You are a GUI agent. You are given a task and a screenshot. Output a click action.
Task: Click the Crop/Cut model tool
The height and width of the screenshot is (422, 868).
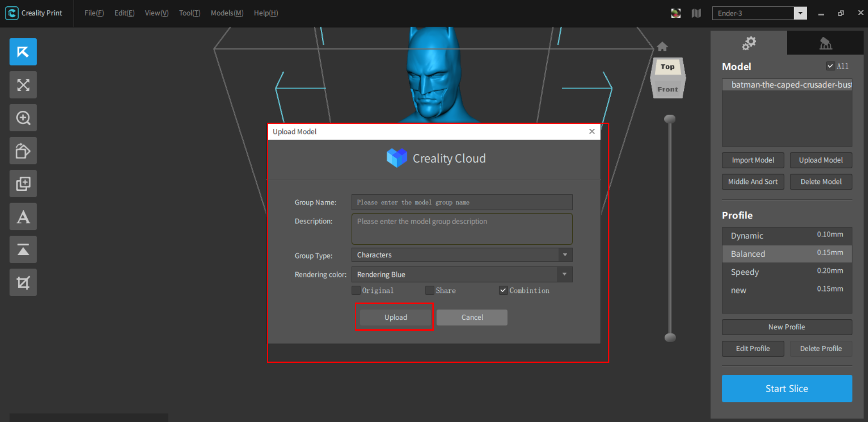pyautogui.click(x=23, y=282)
